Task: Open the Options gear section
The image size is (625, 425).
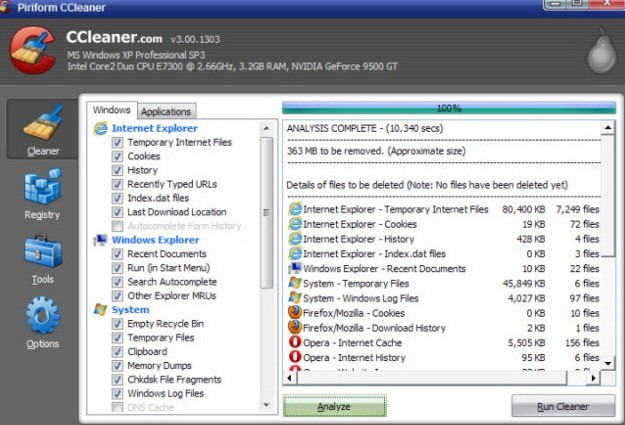Action: tap(42, 323)
